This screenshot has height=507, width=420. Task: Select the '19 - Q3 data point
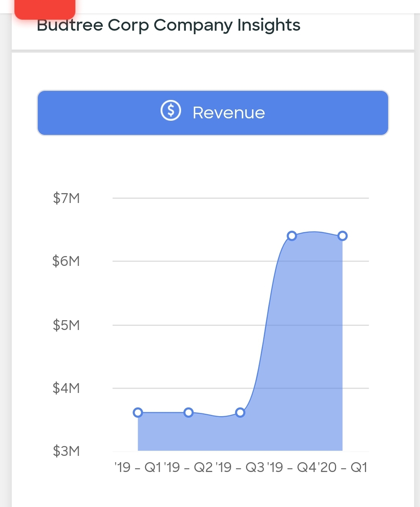coord(240,413)
